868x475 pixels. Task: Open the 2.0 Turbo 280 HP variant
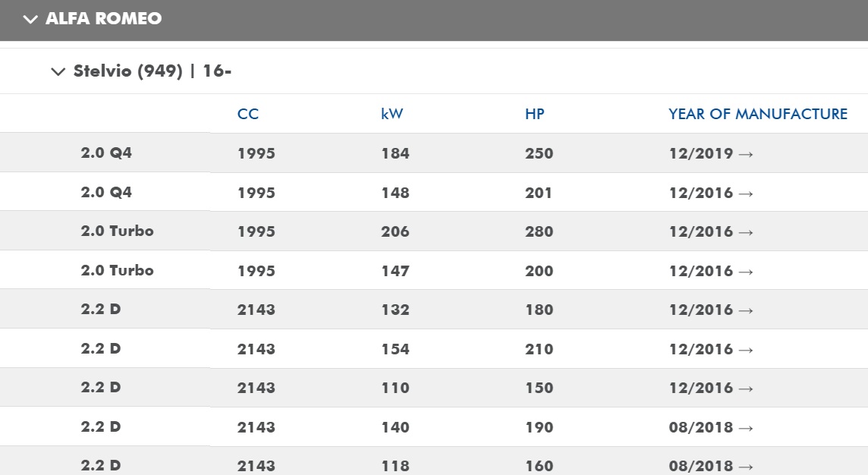click(118, 231)
